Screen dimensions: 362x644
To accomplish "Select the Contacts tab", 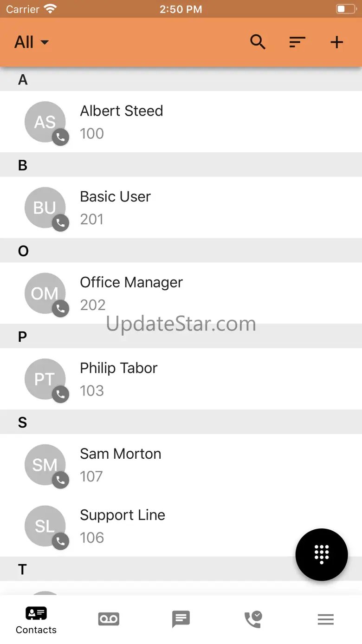I will pos(36,620).
